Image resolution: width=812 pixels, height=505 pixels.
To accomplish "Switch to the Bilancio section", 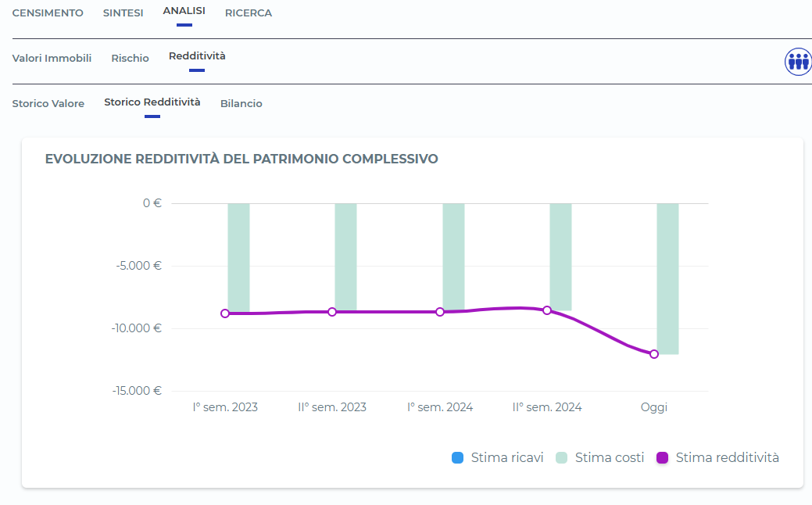I will [241, 104].
